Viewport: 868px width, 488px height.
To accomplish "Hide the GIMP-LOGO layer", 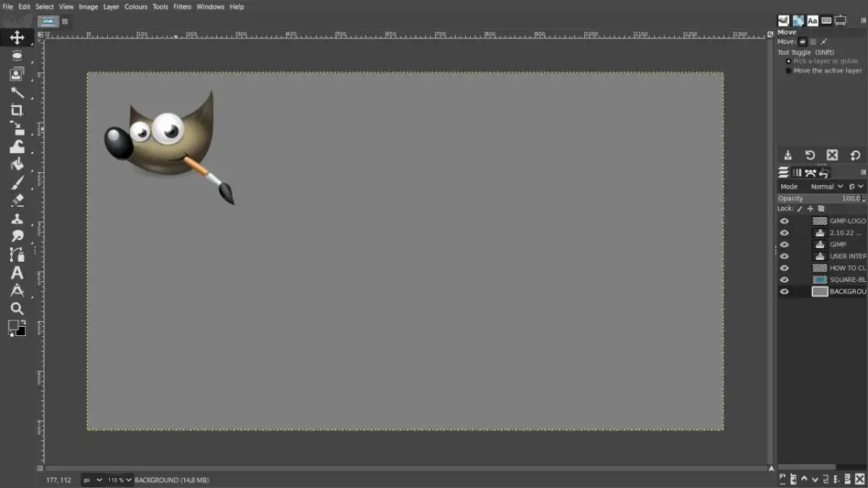I will point(784,221).
